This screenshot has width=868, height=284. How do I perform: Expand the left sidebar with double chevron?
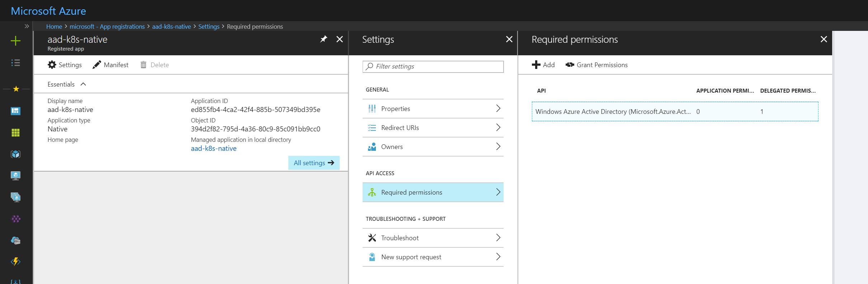click(x=27, y=26)
